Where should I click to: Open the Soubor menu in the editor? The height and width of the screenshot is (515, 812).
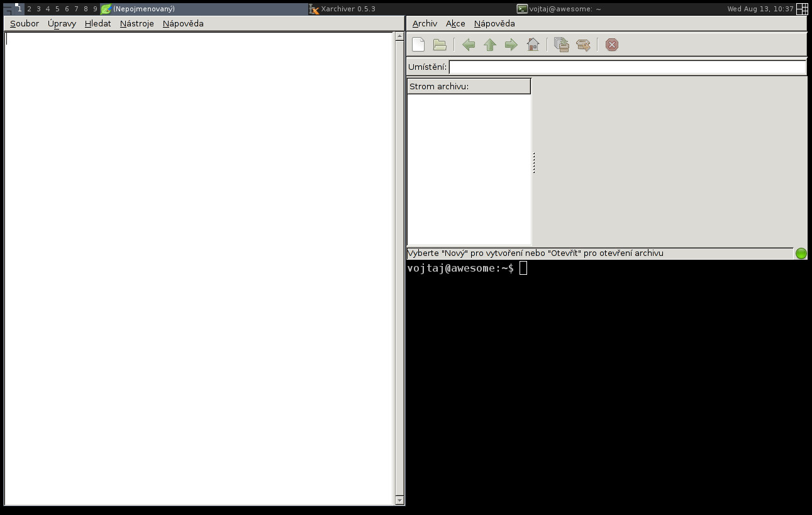pos(25,24)
